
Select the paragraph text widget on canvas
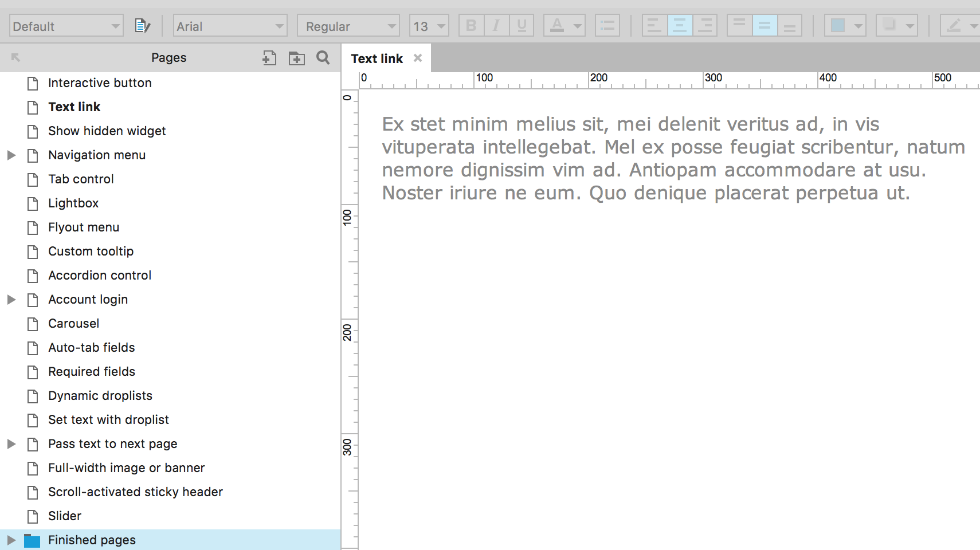673,158
